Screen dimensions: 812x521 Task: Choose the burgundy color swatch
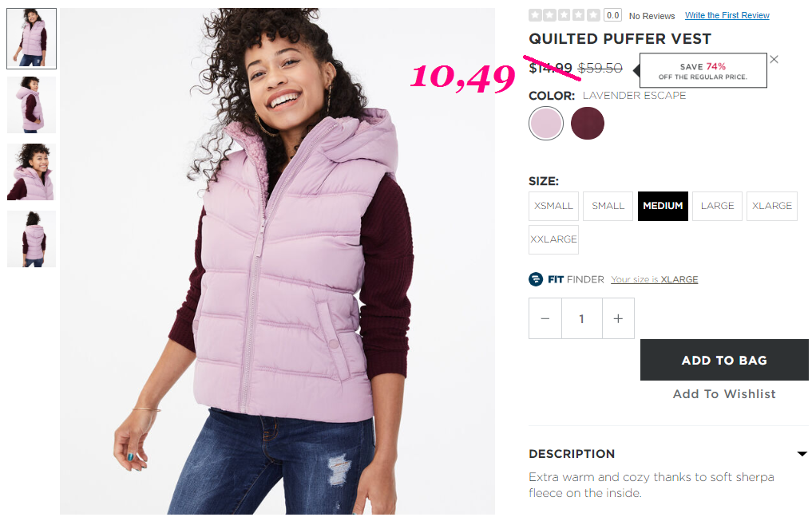pyautogui.click(x=588, y=123)
